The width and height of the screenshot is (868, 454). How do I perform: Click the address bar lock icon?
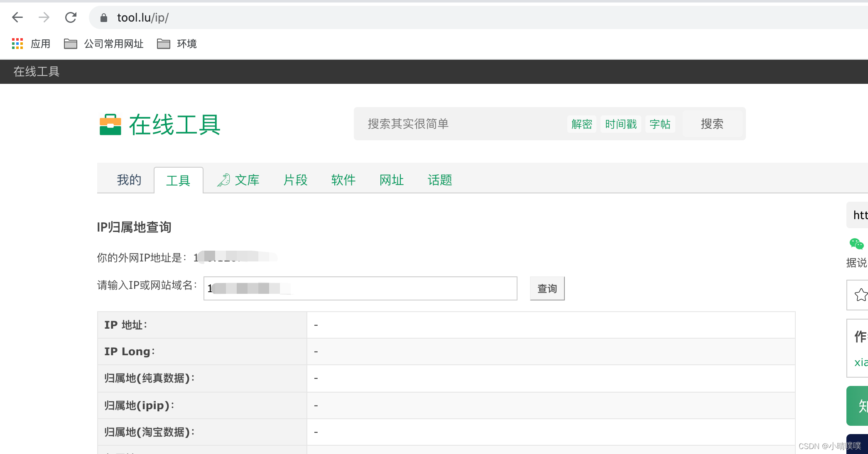(104, 18)
